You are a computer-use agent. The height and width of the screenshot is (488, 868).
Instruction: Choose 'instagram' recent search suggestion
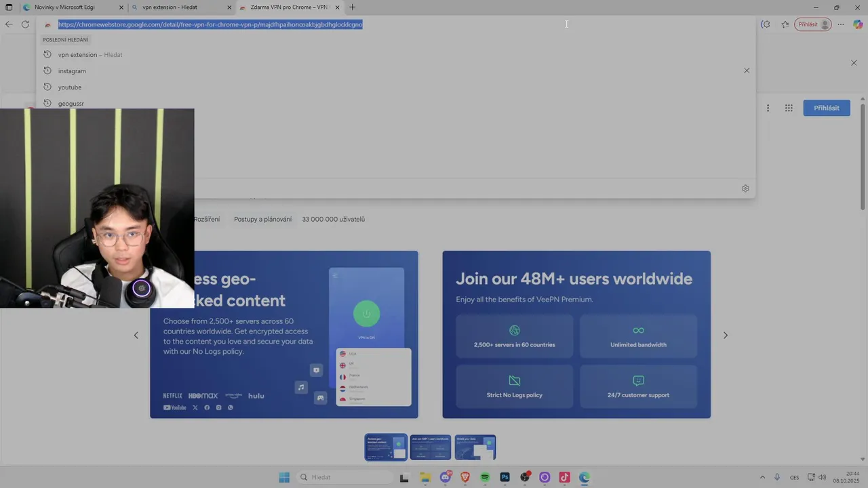click(x=395, y=70)
